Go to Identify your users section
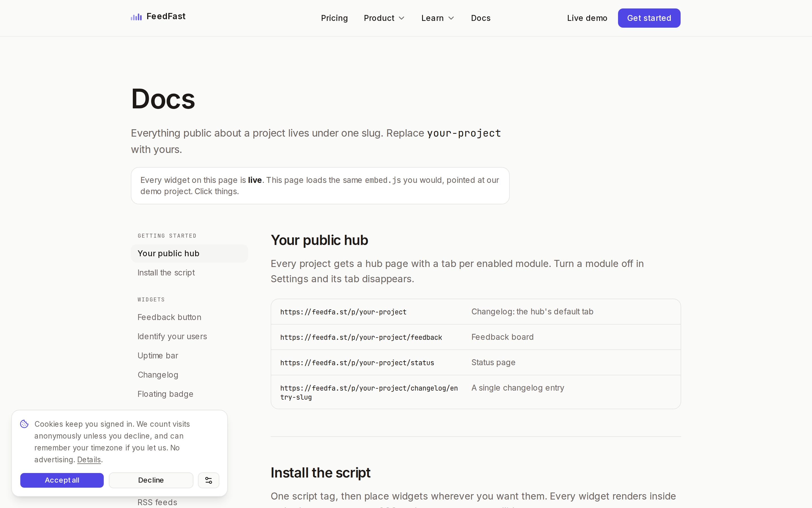This screenshot has height=508, width=812. click(x=172, y=336)
